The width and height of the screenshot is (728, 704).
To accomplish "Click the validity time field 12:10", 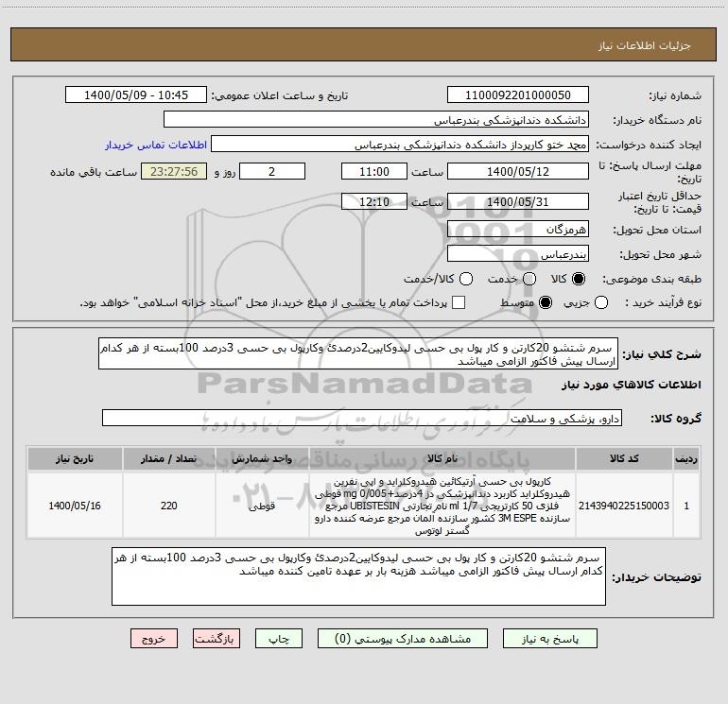I will point(374,201).
